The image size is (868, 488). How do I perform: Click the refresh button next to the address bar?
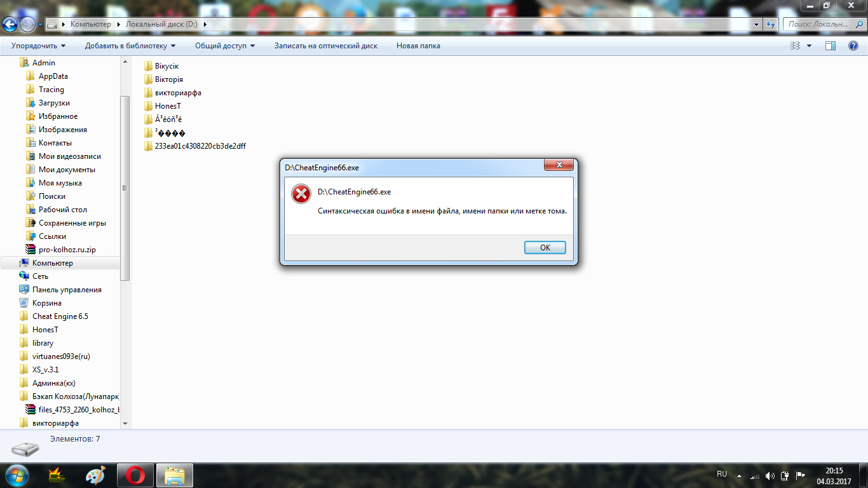(771, 24)
